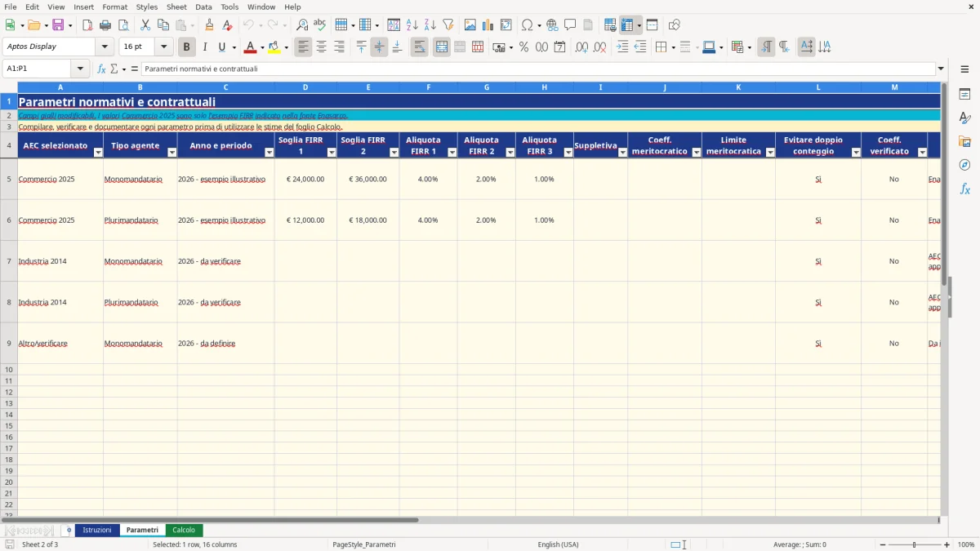Open the sidebar Properties icon
The width and height of the screenshot is (980, 551).
[x=964, y=94]
